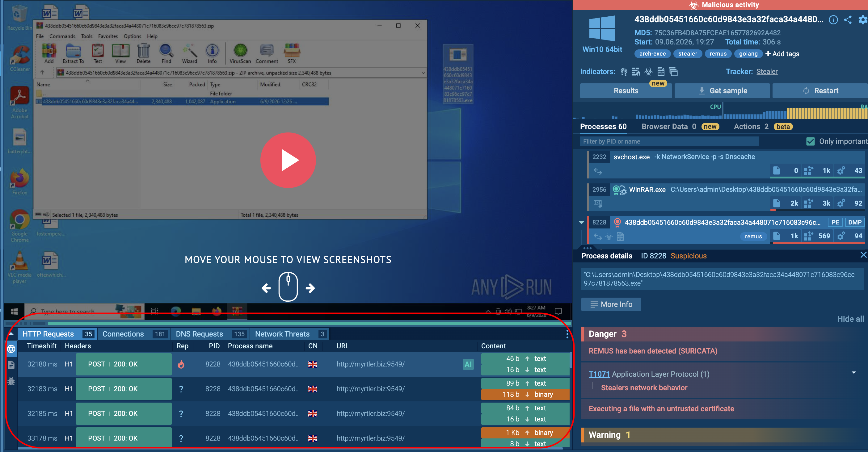This screenshot has height=452, width=868.
Task: Click the Filter by PID or name field
Action: click(669, 141)
